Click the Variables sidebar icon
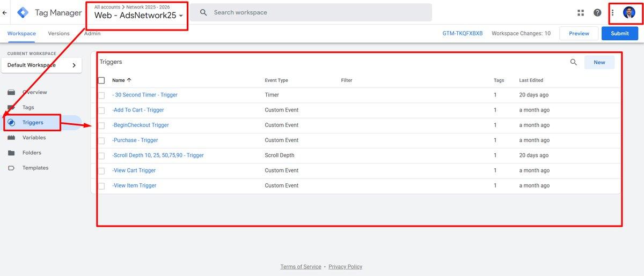 (11, 138)
